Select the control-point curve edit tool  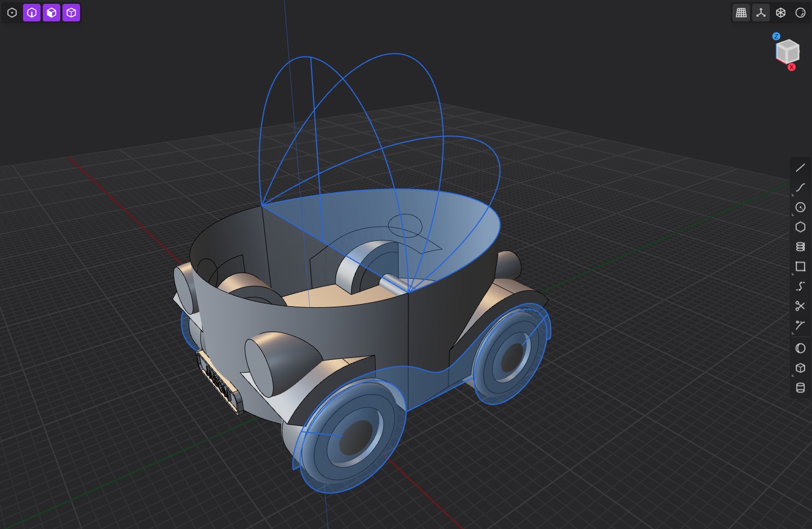pos(800,326)
